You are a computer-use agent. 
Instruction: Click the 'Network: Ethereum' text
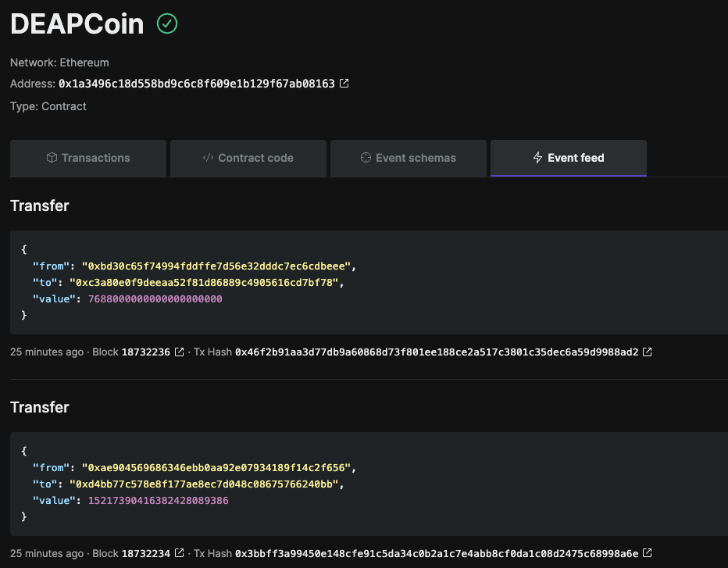tap(59, 63)
